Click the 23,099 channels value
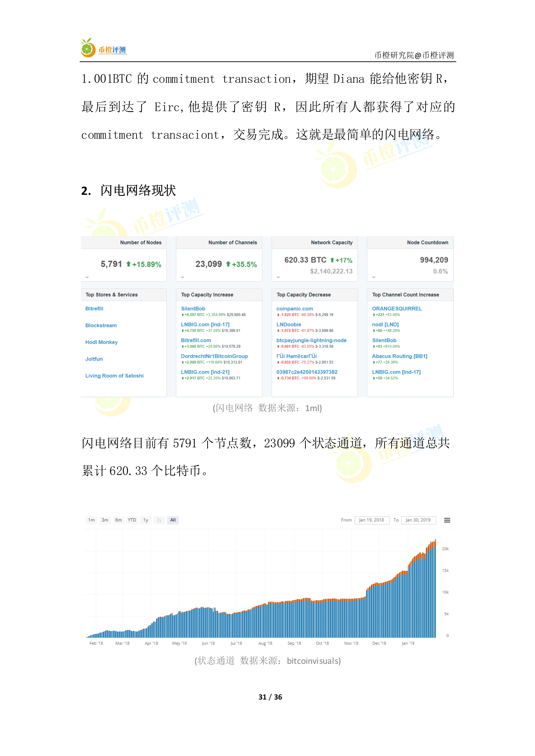535x756 pixels. coord(209,264)
